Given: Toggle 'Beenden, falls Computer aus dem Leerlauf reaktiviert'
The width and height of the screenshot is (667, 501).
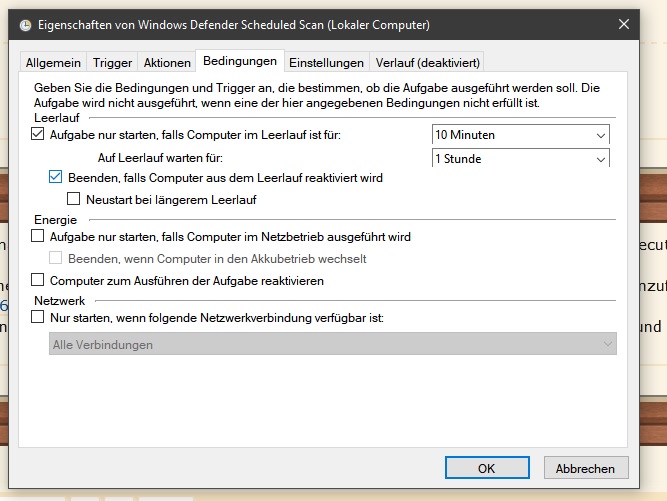Looking at the screenshot, I should point(56,177).
